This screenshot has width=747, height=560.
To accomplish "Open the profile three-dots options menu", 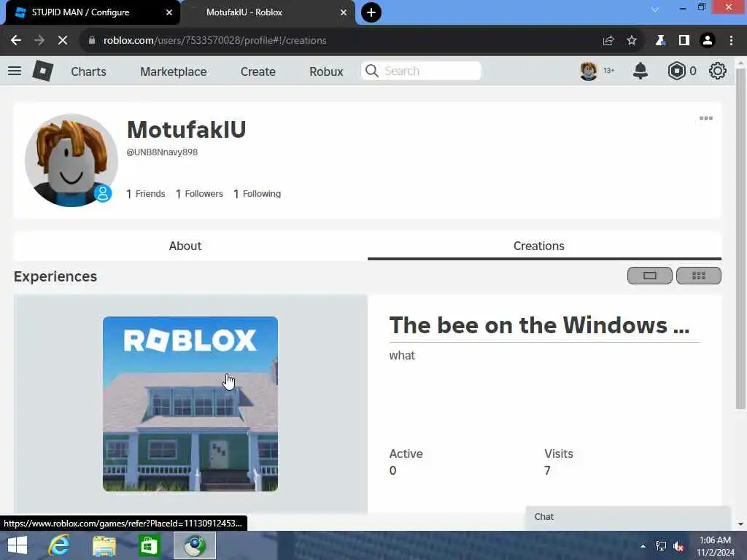I will point(705,118).
